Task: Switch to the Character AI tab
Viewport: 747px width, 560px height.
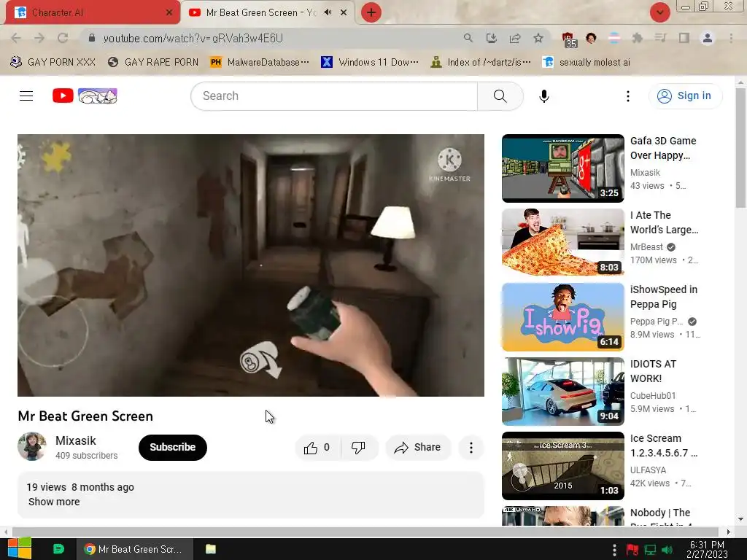Action: click(93, 12)
